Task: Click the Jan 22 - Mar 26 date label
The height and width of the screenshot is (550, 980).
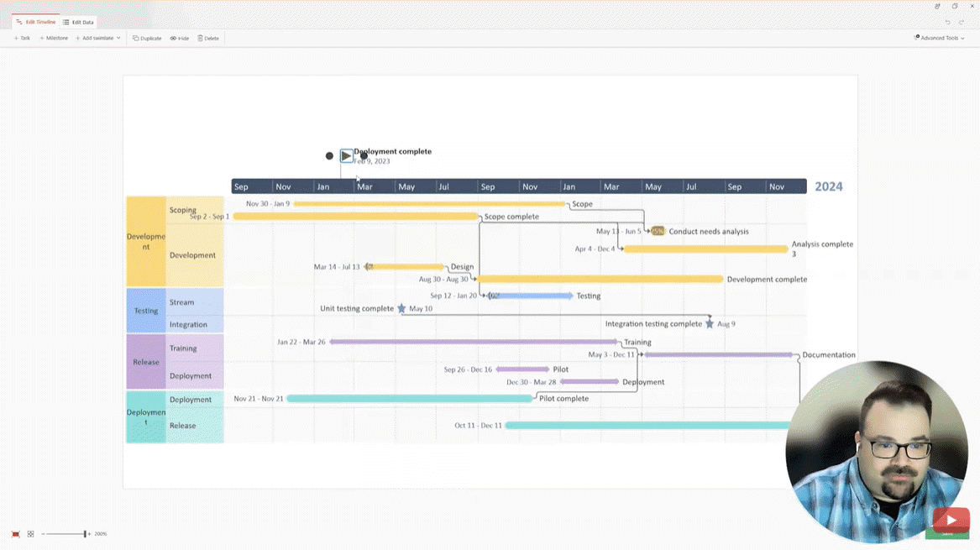Action: coord(301,342)
